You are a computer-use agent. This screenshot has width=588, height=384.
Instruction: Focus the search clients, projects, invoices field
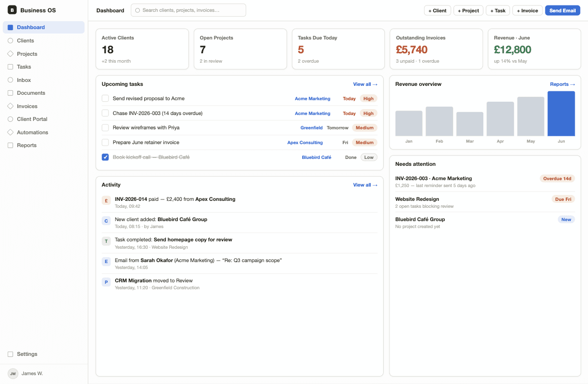pyautogui.click(x=188, y=10)
